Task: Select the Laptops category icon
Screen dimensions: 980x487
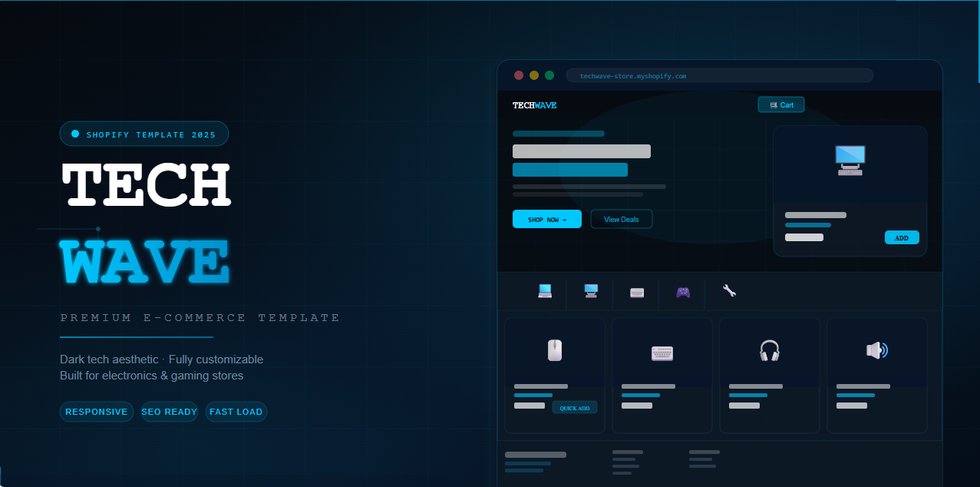Action: click(545, 291)
